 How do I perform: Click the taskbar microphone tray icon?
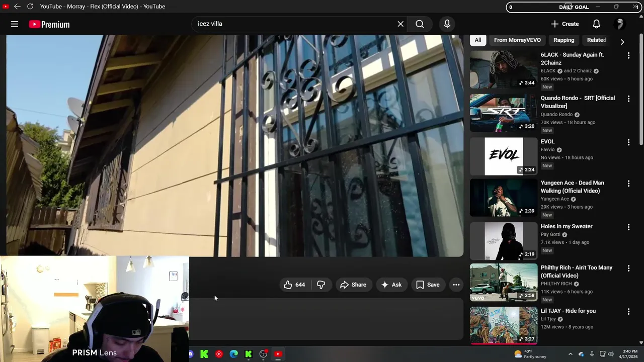[592, 354]
